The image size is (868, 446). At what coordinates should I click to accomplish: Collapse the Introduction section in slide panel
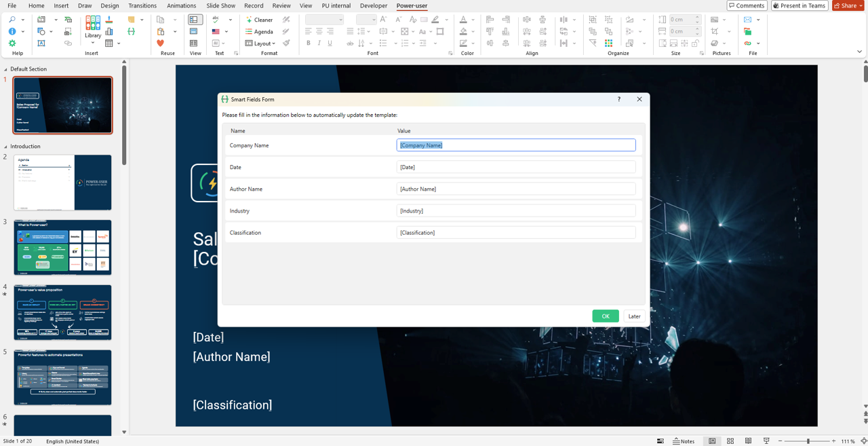tap(6, 147)
